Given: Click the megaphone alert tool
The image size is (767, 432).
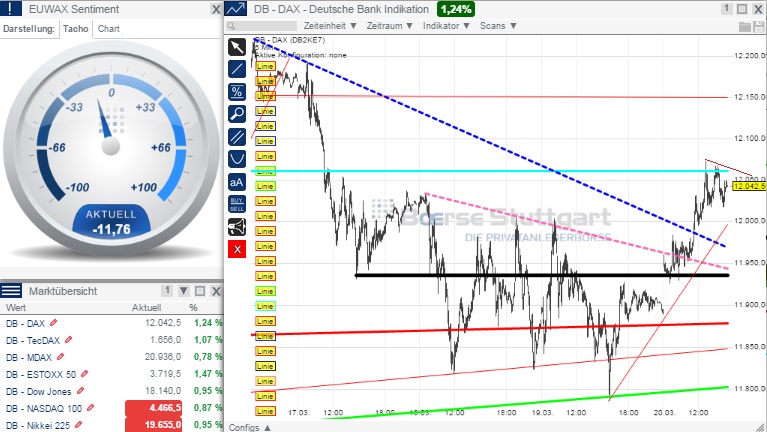Looking at the screenshot, I should pyautogui.click(x=237, y=227).
